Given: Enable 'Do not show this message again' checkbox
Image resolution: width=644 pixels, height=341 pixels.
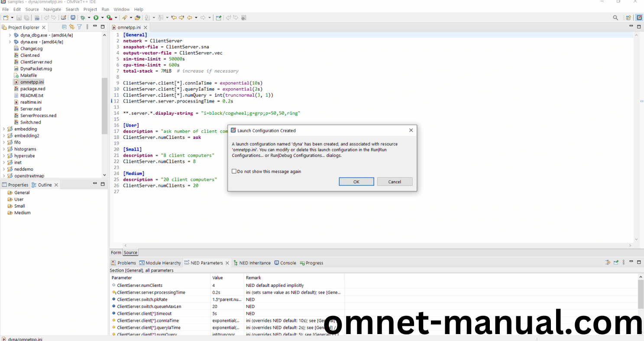Looking at the screenshot, I should pyautogui.click(x=234, y=171).
